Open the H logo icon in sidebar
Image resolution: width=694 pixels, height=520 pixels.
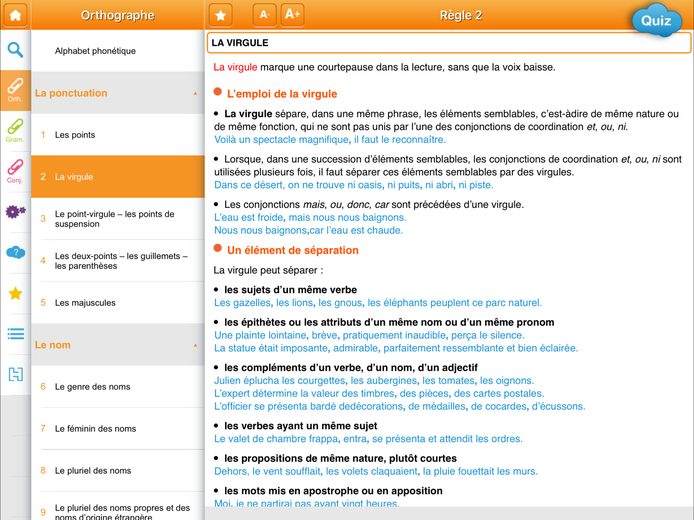tap(15, 374)
